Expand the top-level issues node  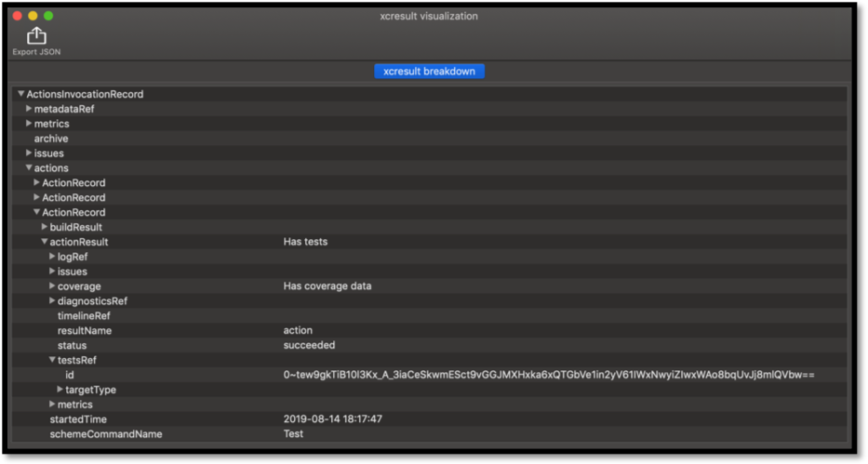(29, 153)
